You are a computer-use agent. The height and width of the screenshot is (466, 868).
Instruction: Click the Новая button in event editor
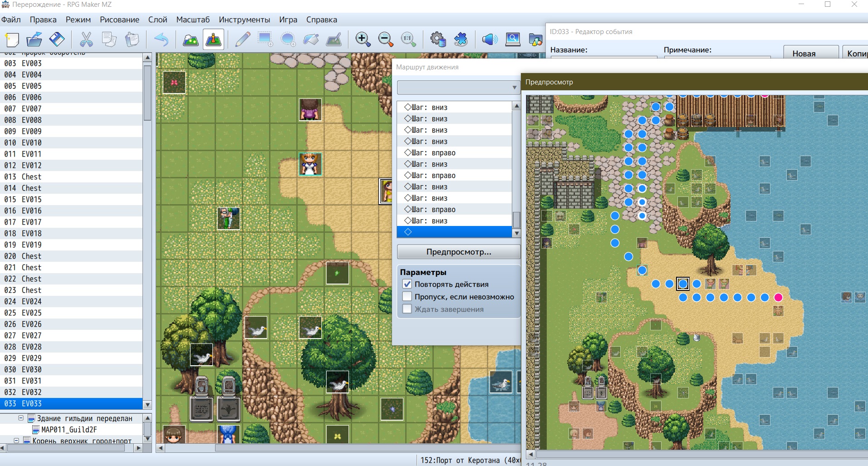(811, 53)
